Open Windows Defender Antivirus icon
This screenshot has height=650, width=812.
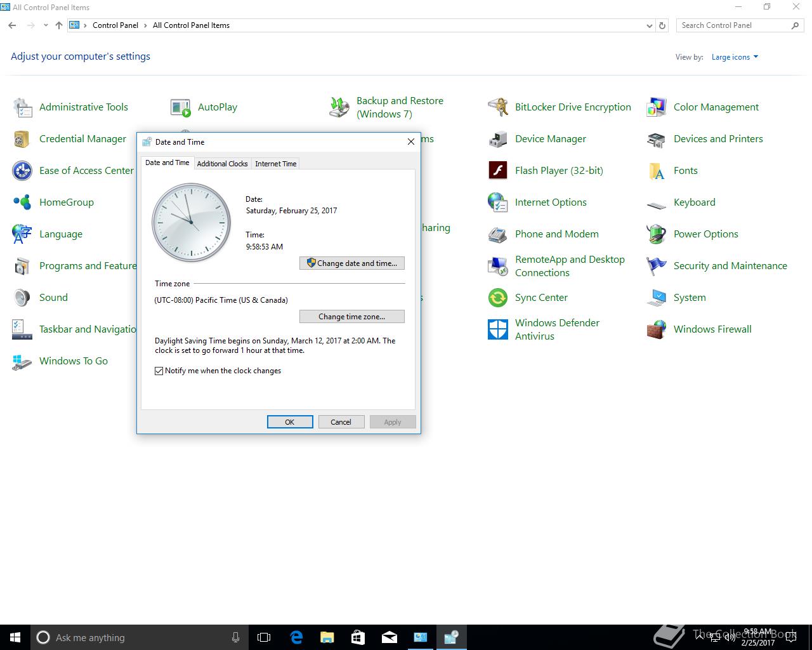(x=498, y=329)
